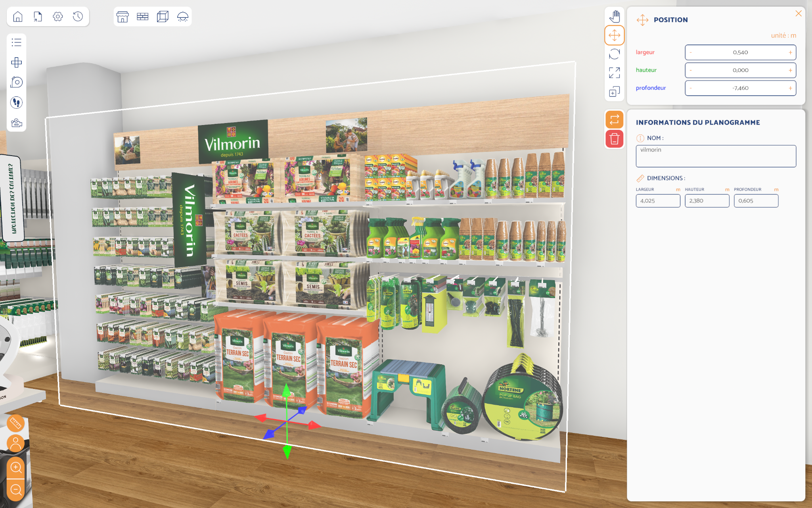Go to the home icon

tap(18, 17)
